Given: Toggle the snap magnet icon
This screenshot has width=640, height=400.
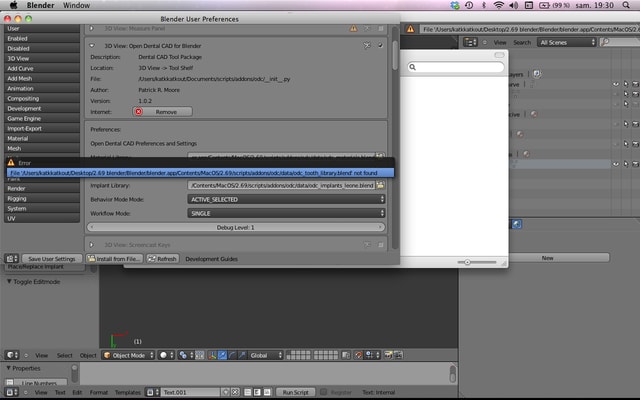Looking at the screenshot, I should click(358, 355).
